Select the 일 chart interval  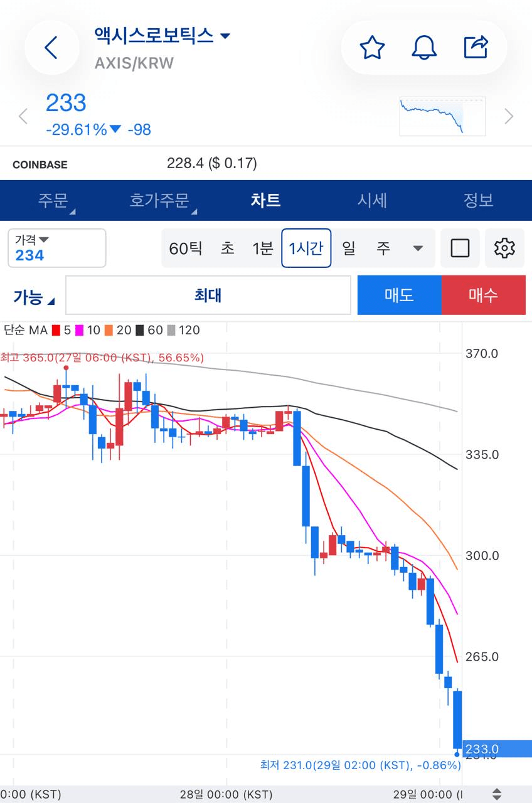[349, 248]
